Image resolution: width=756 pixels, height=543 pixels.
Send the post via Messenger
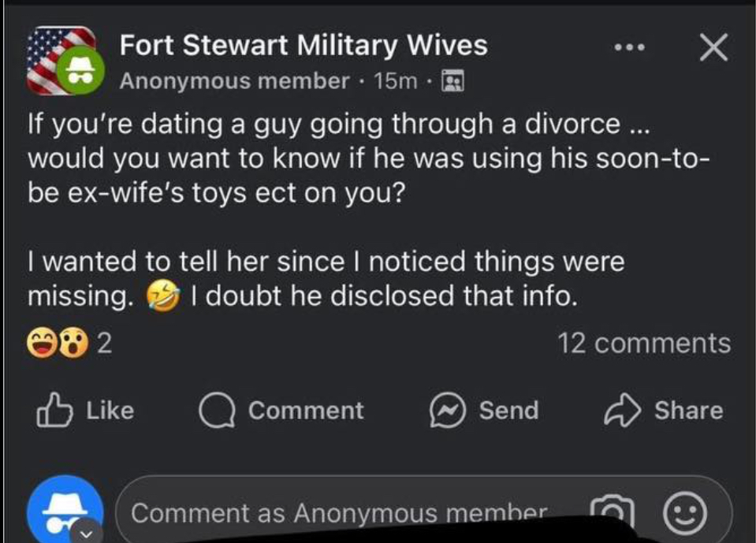point(484,411)
